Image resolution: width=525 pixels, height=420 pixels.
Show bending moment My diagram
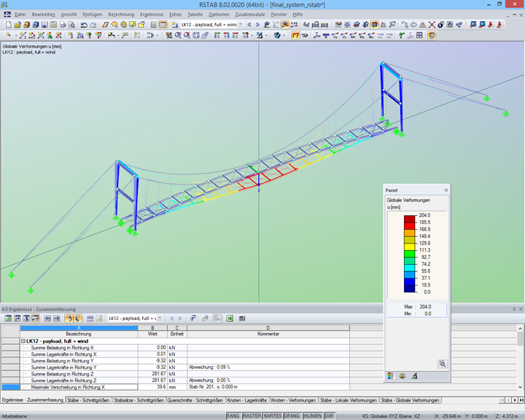click(362, 35)
